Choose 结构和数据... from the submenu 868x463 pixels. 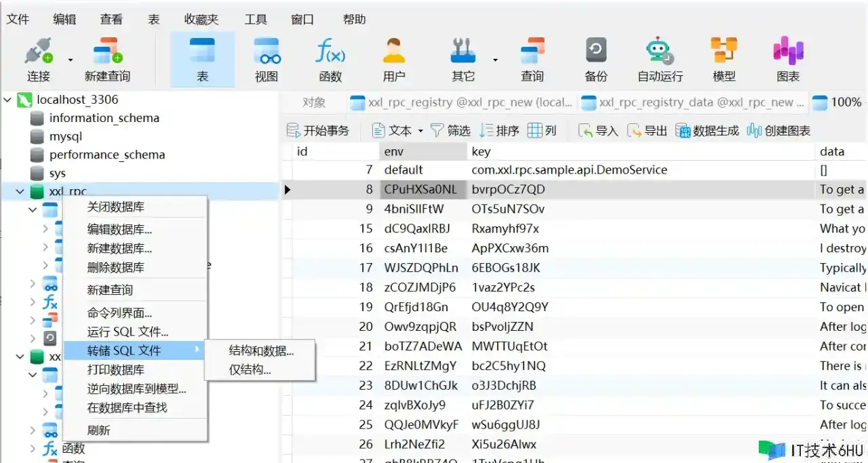click(261, 350)
